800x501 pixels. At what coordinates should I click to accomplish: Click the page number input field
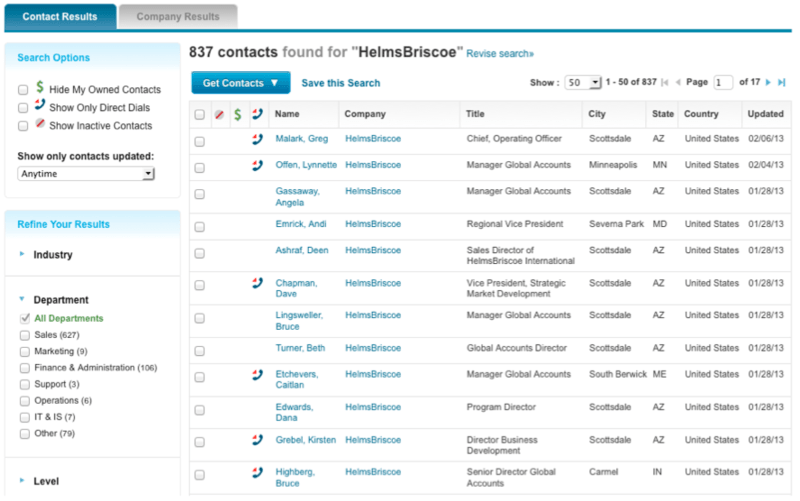pyautogui.click(x=722, y=82)
